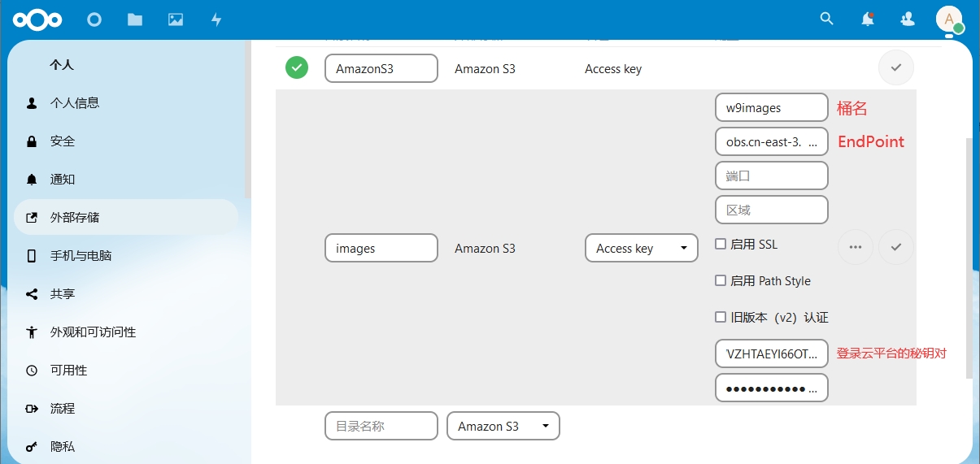
Task: Go to 外部存储 in the sidebar
Action: pos(75,218)
